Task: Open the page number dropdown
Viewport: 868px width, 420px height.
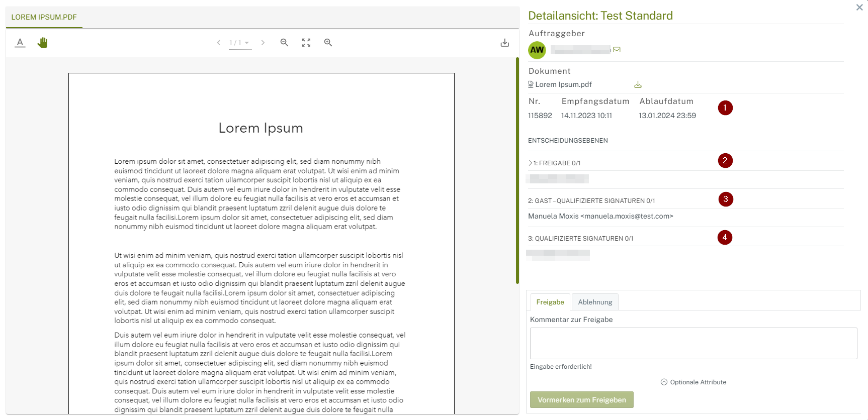Action: pos(240,43)
